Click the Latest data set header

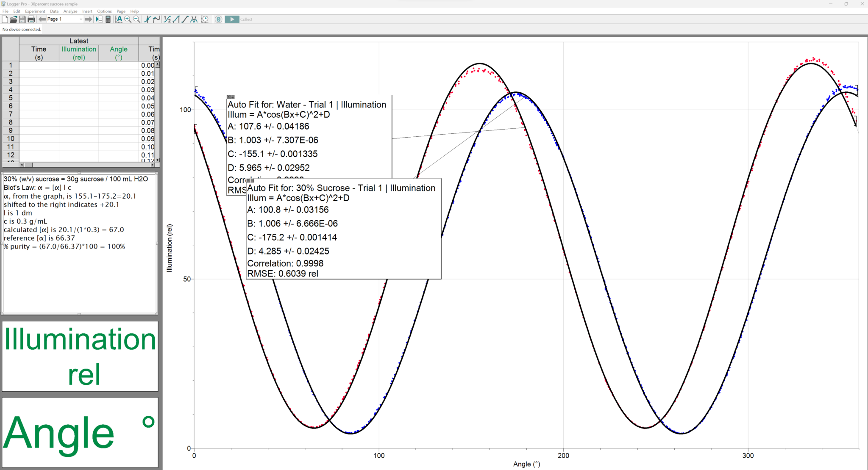[x=79, y=41]
